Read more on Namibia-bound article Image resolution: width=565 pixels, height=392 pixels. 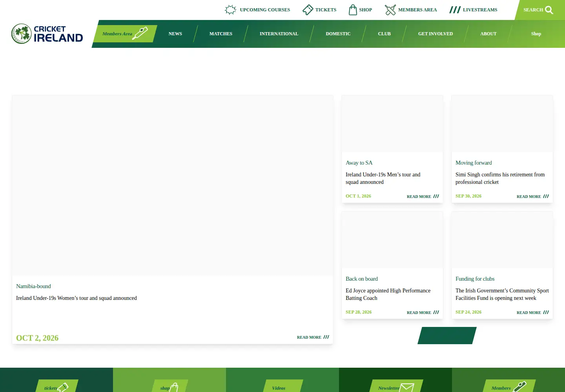(313, 337)
